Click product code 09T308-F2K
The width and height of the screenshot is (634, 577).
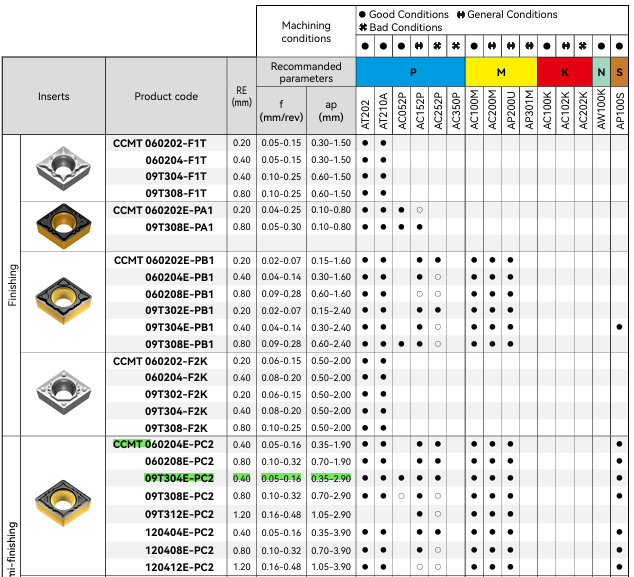coord(176,428)
